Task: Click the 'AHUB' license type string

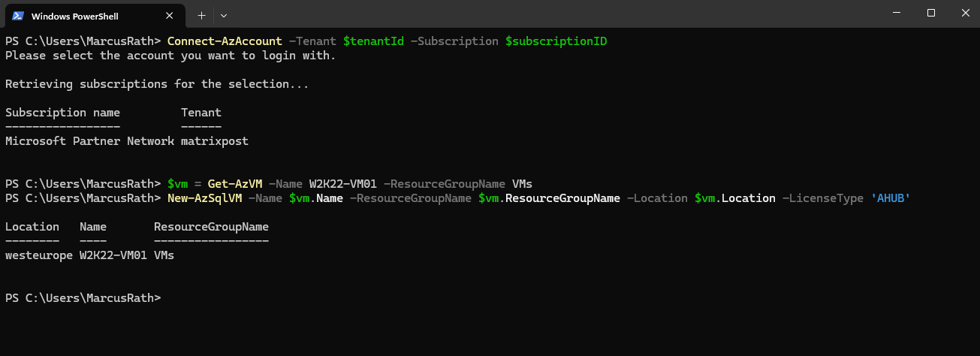Action: tap(890, 198)
